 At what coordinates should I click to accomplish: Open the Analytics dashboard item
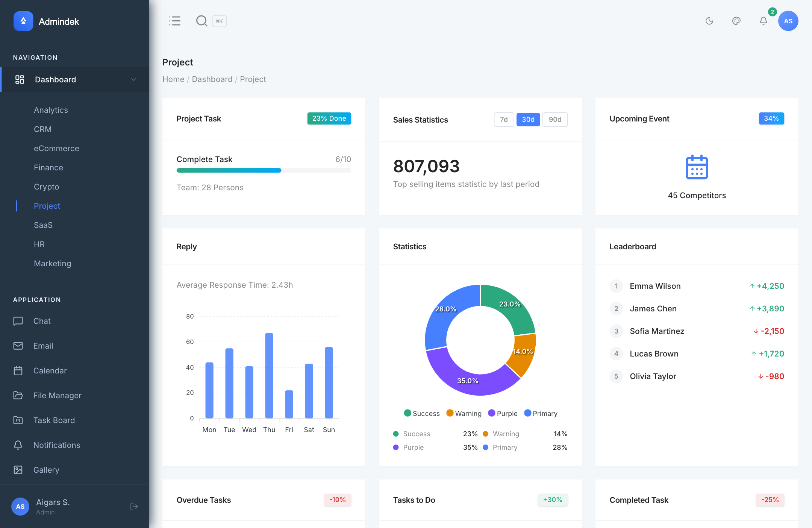(x=51, y=110)
